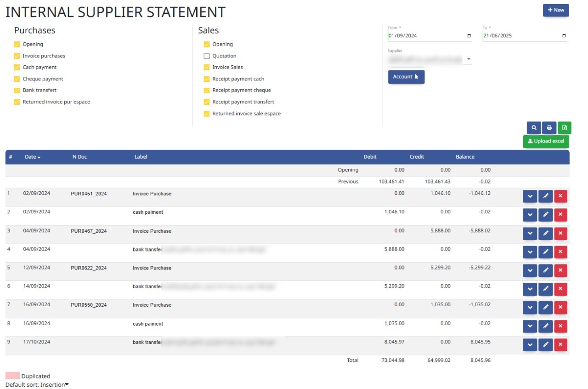Edit the 1,035.00 cash paiment row
Image resolution: width=588 pixels, height=389 pixels.
click(545, 326)
